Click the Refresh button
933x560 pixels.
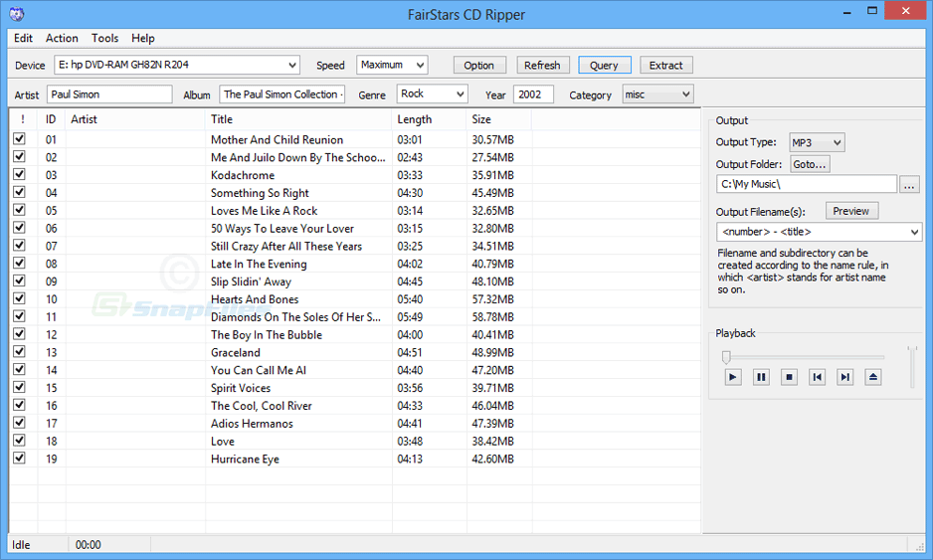click(x=542, y=66)
